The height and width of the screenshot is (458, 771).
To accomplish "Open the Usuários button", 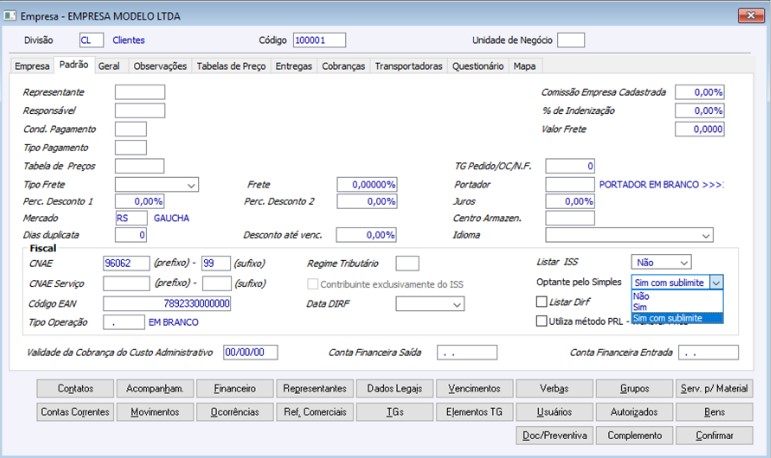I will click(555, 412).
